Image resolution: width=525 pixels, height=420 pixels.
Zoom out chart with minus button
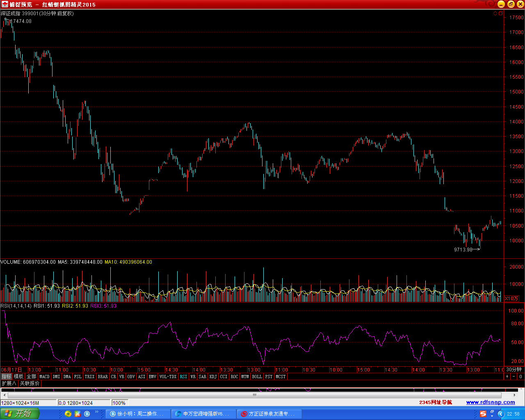pyautogui.click(x=514, y=377)
